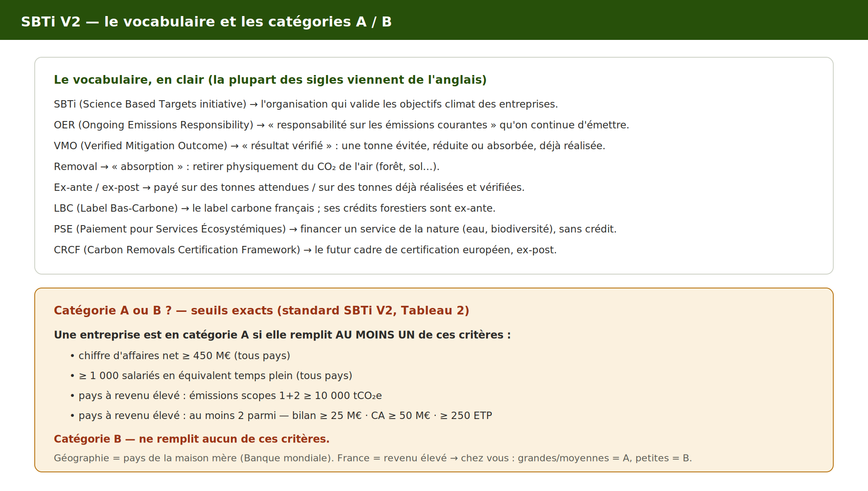868x491 pixels.
Task: Click the bullet 'chiffre d'affaires net ≥ 450 M€'
Action: (x=180, y=356)
